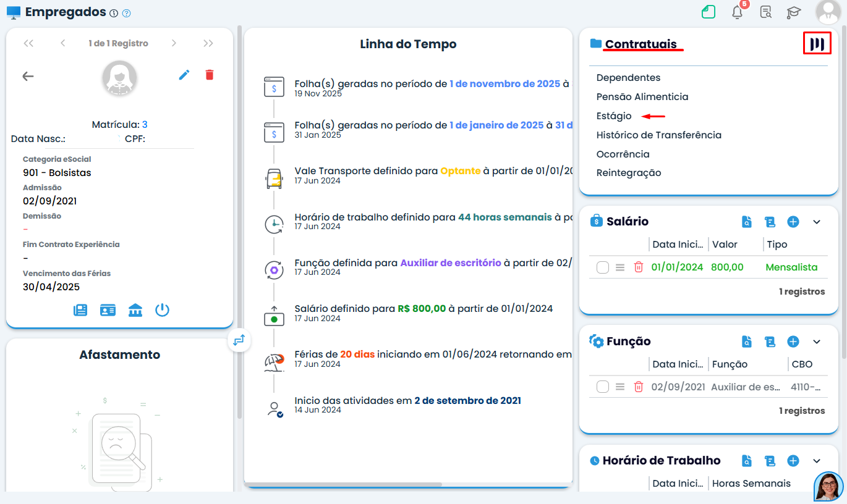Check the 01/01/2024 salary row checkbox
Viewport: 847px width, 504px height.
603,267
